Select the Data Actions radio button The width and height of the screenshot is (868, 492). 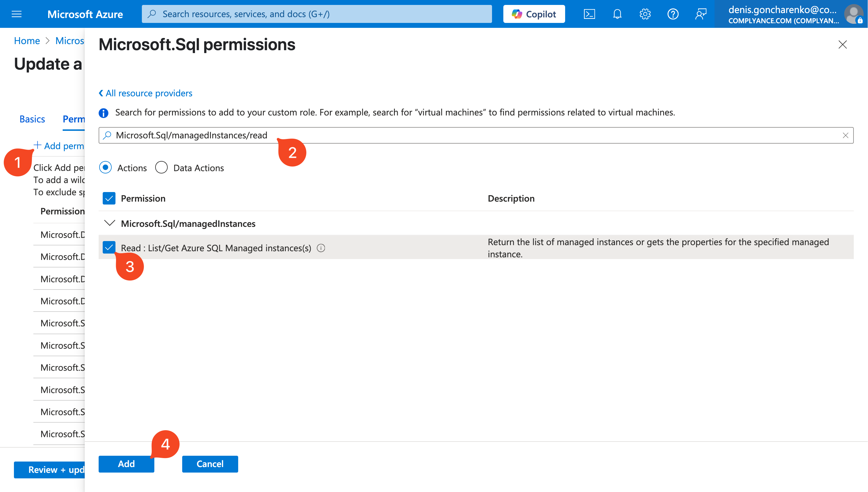[x=161, y=168]
